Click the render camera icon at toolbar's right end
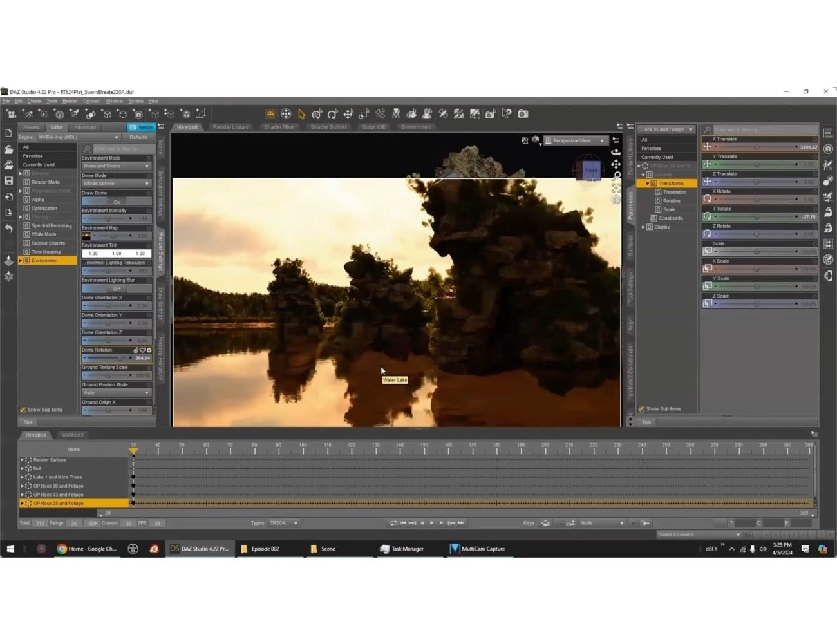Viewport: 837px width, 644px height. tap(522, 113)
